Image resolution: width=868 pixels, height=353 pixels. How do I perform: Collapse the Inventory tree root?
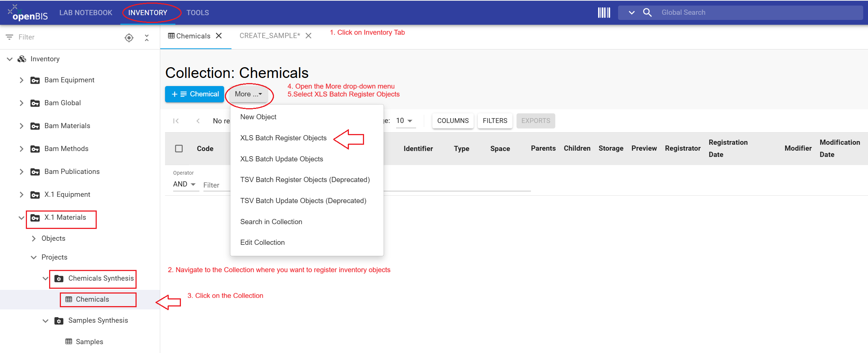point(10,59)
